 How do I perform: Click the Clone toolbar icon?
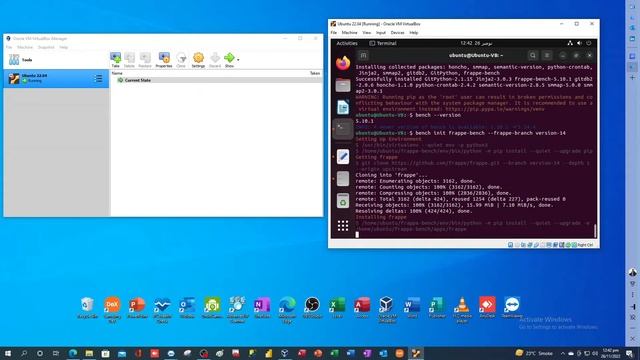181,60
